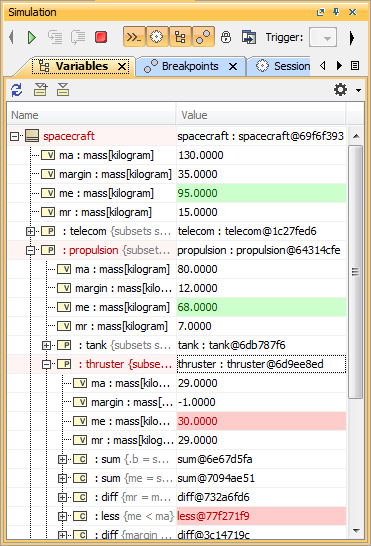
Task: Click the refresh icon in the Variables toolbar
Action: point(17,90)
